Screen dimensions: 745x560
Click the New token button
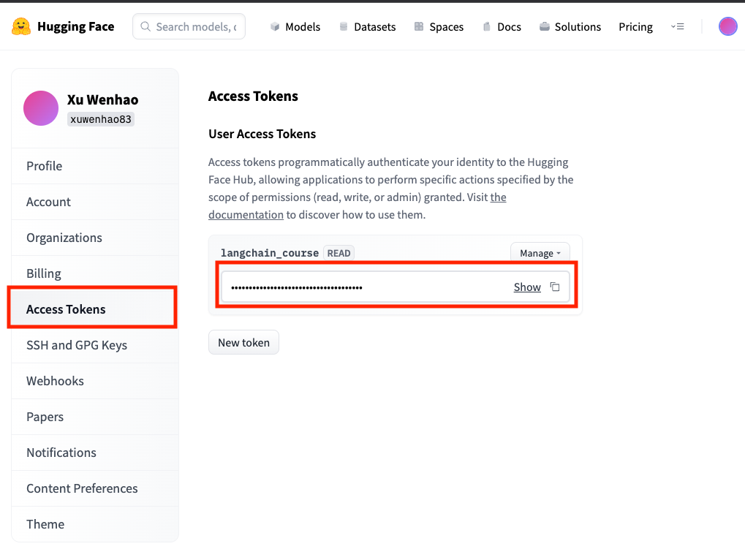[243, 343]
